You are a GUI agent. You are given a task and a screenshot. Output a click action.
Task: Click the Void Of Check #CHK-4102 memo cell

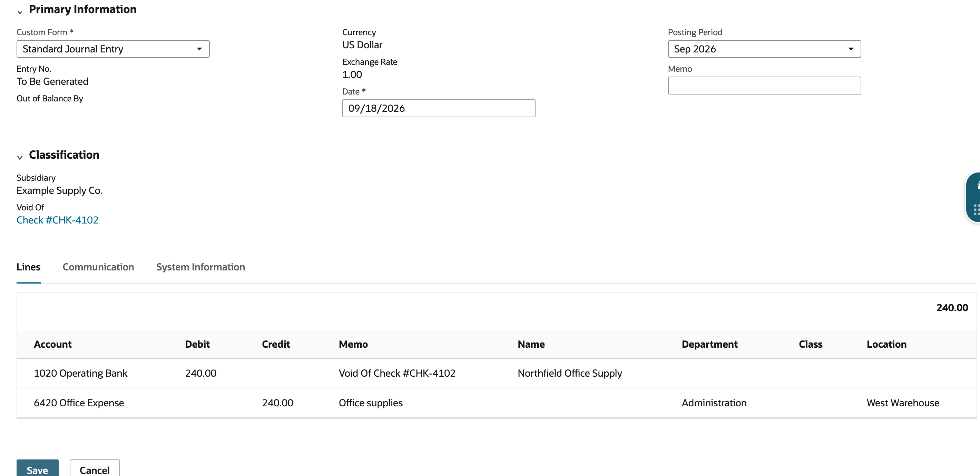[397, 373]
